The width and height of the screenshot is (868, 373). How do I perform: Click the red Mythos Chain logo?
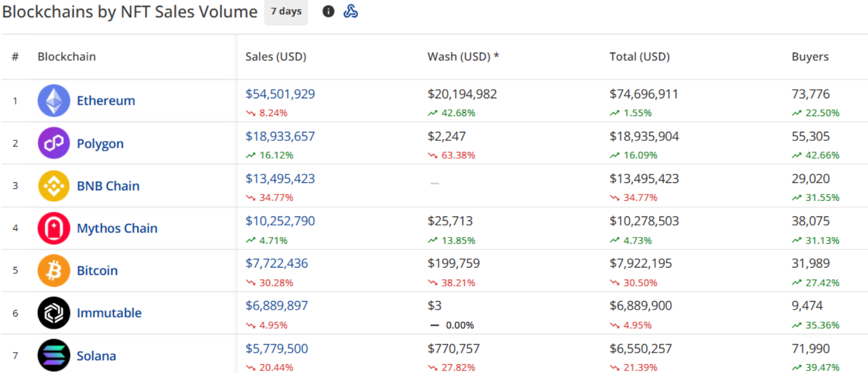(x=54, y=228)
